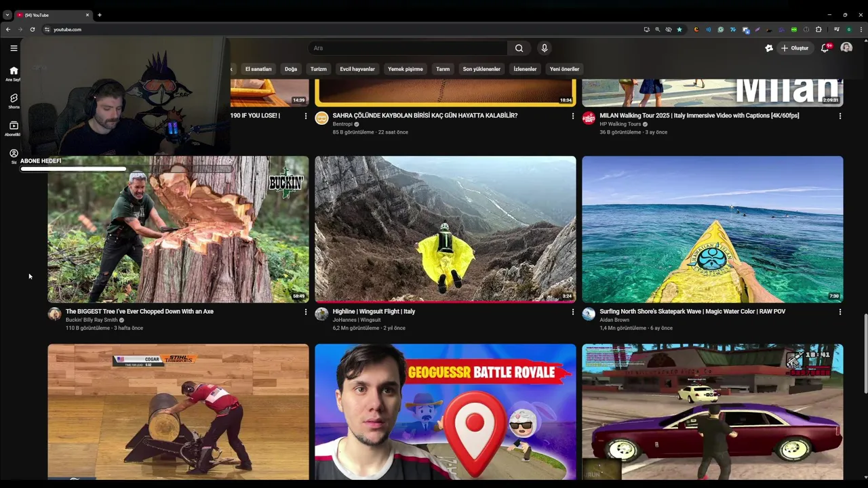Select the El sanatları filter chip
The width and height of the screenshot is (868, 488).
click(x=258, y=69)
